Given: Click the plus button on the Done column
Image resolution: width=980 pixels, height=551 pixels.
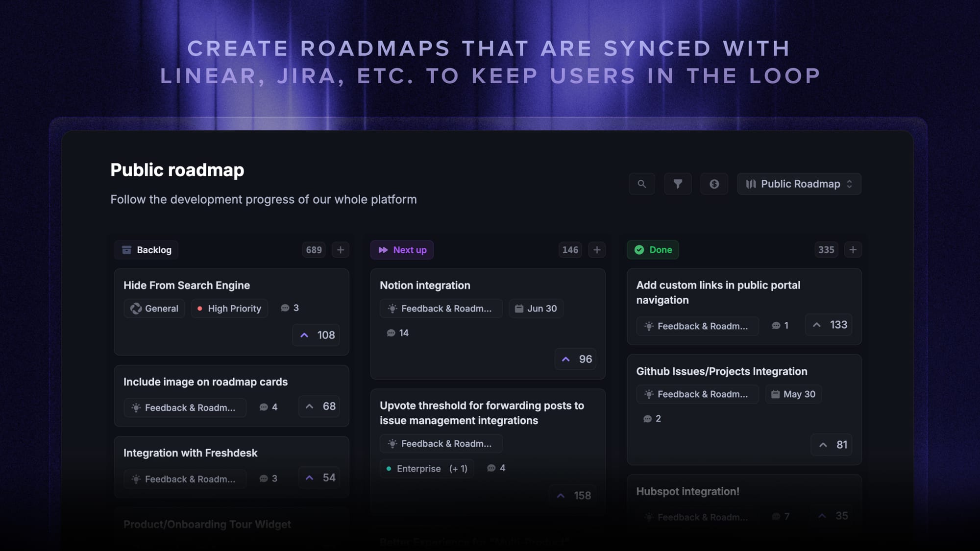Looking at the screenshot, I should point(853,250).
